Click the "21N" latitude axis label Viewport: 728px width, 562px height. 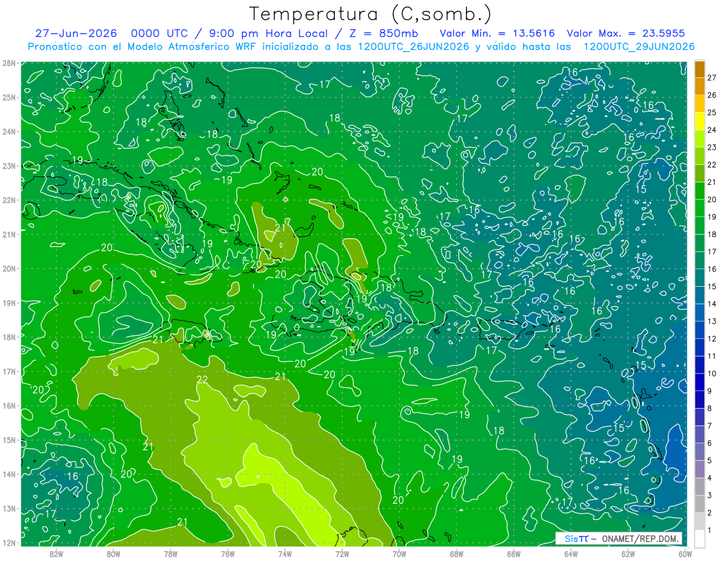coord(8,235)
